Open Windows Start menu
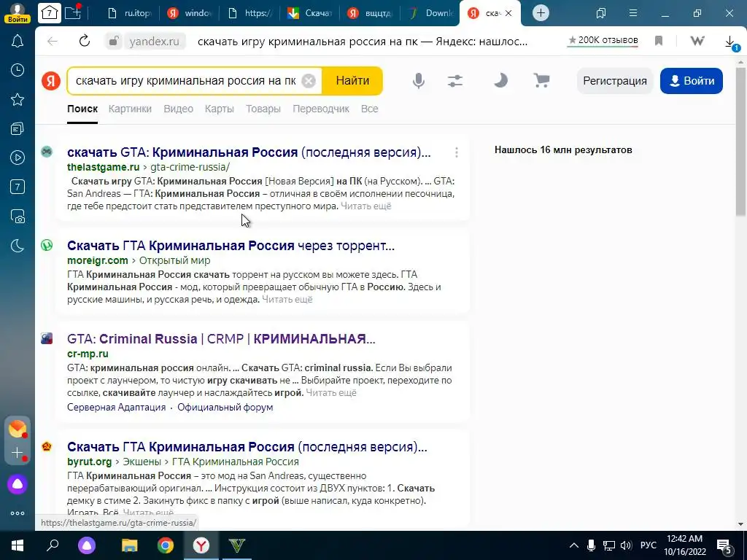Image resolution: width=747 pixels, height=560 pixels. (x=18, y=545)
